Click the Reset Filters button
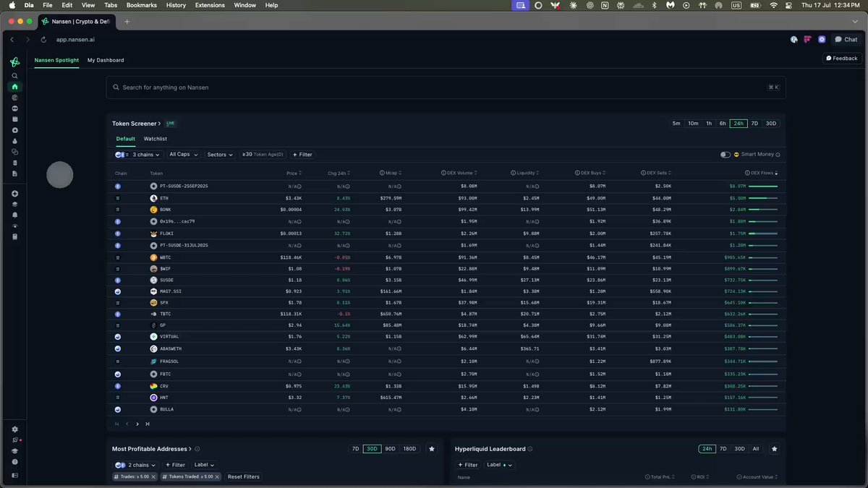Screen dimensions: 868x488 244,476
